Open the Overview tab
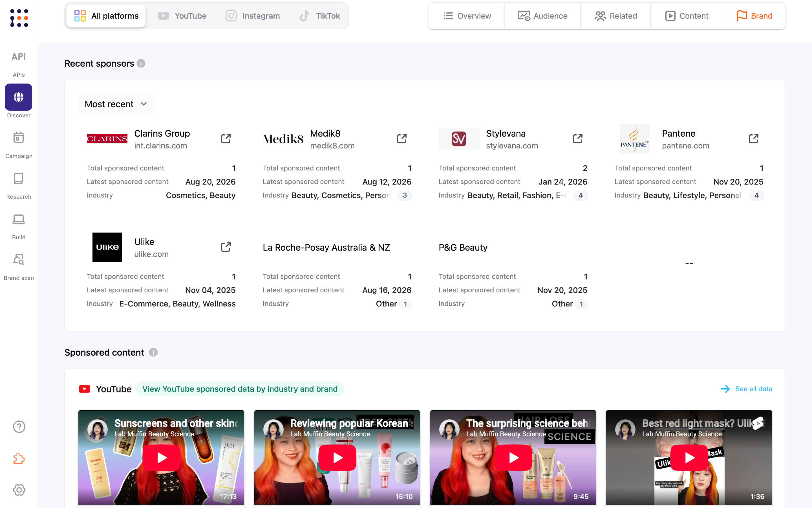This screenshot has width=812, height=508. click(x=467, y=16)
